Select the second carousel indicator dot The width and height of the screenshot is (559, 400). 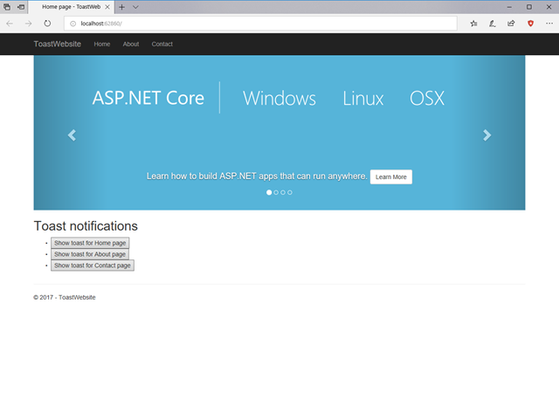[276, 193]
